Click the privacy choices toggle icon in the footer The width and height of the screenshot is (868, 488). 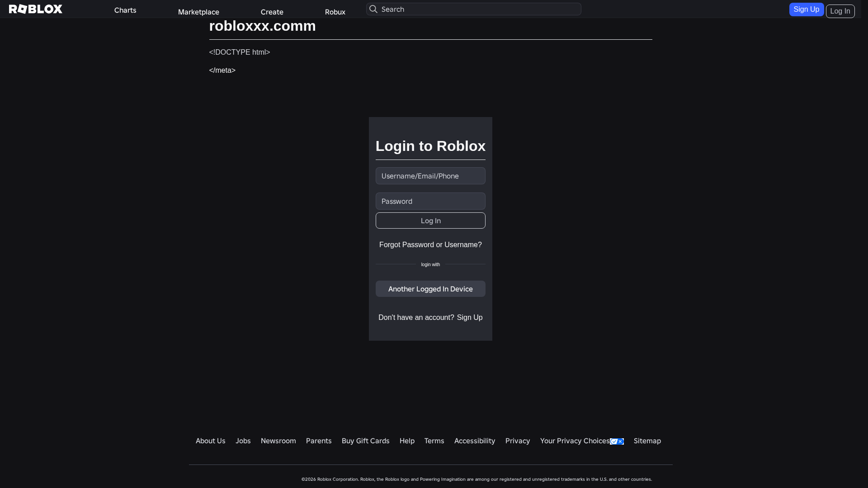(617, 441)
